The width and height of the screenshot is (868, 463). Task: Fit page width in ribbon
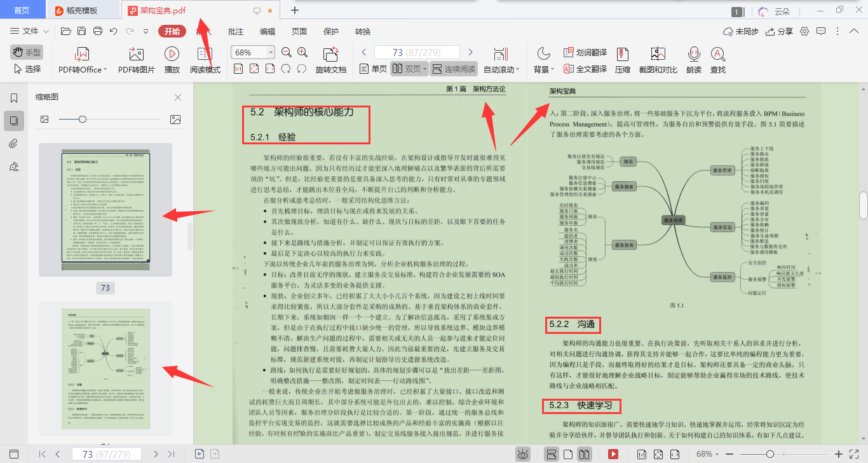pos(270,69)
